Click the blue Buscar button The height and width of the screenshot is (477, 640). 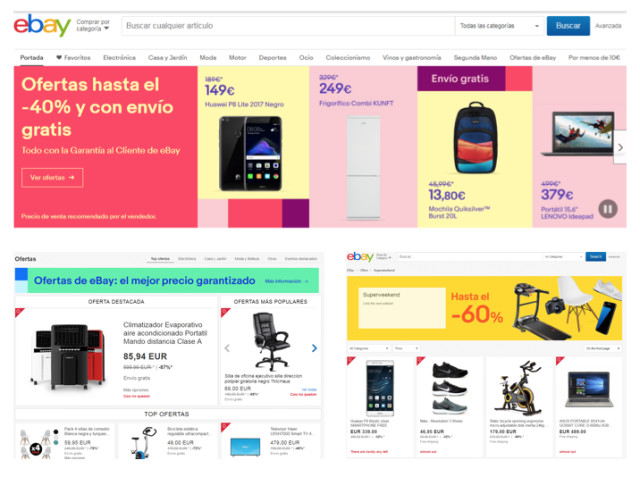(x=568, y=26)
